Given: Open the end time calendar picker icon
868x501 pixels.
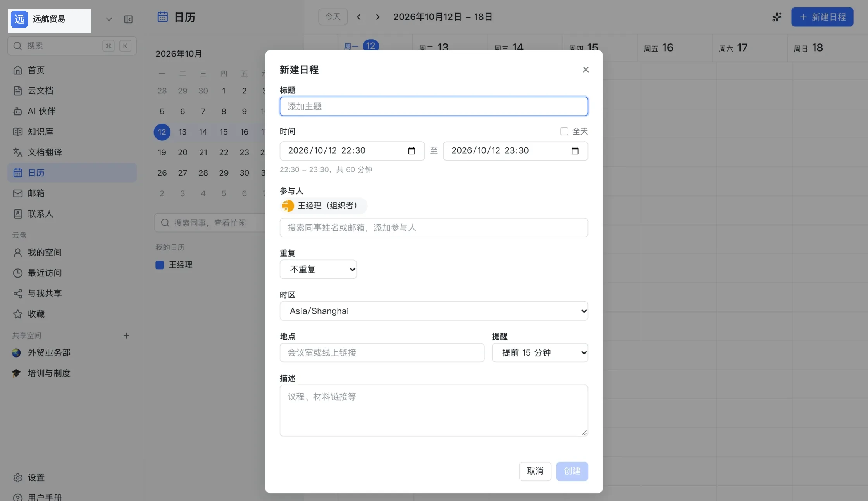Looking at the screenshot, I should [575, 151].
